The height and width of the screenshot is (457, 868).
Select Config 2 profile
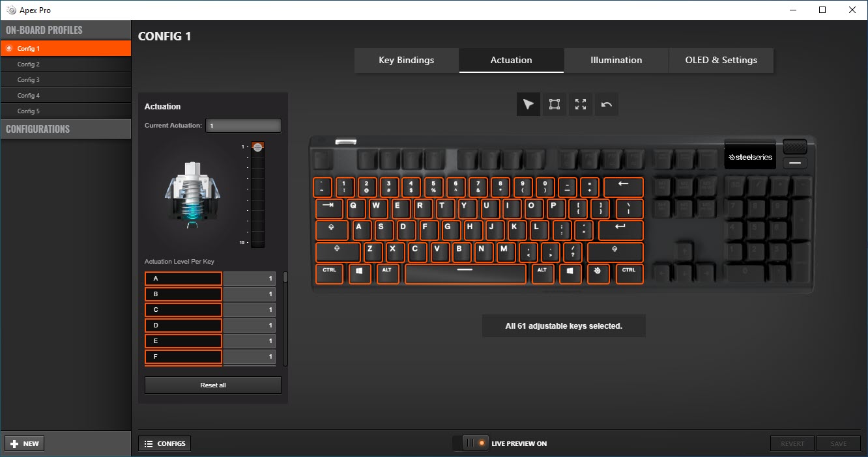pyautogui.click(x=66, y=64)
